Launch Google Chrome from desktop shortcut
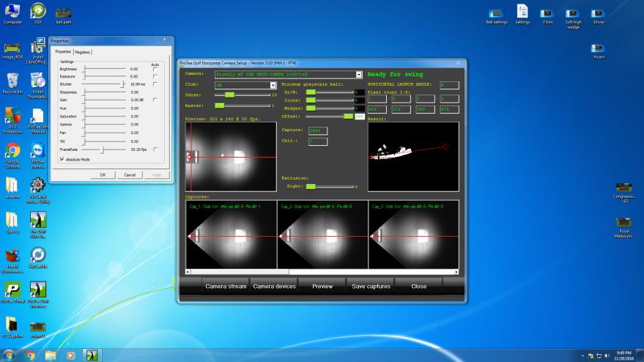The image size is (644, 362). 12,151
